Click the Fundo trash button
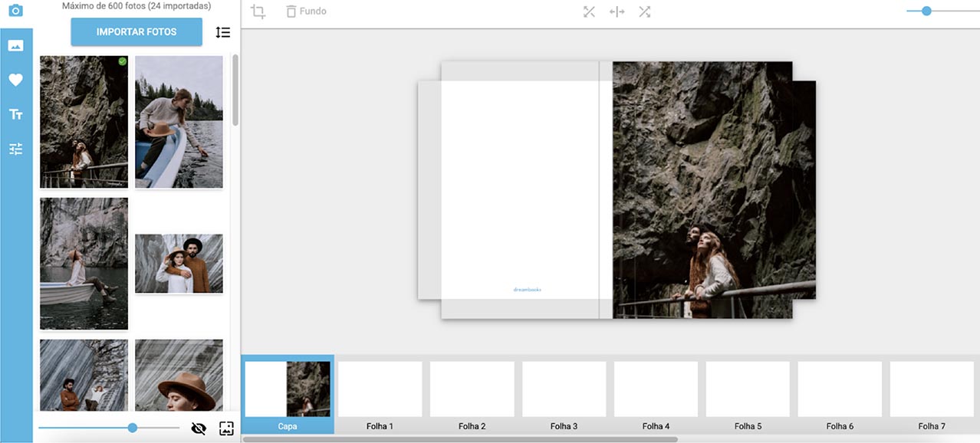The image size is (980, 443). pos(306,11)
